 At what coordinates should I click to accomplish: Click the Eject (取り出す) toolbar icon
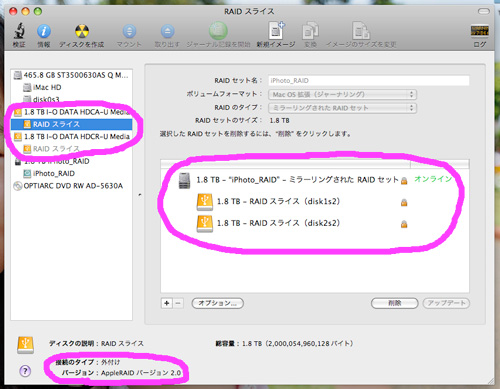[167, 31]
